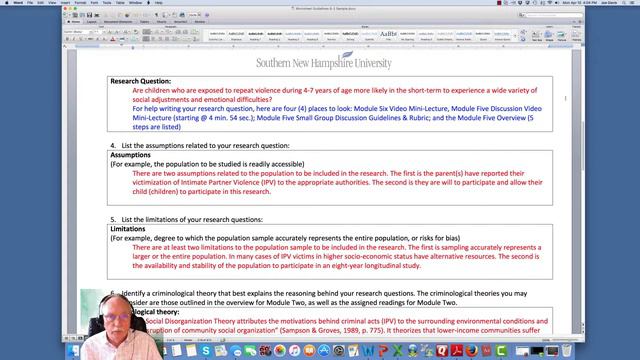Image resolution: width=640 pixels, height=360 pixels.
Task: Toggle Underline formatting
Action: click(x=81, y=39)
